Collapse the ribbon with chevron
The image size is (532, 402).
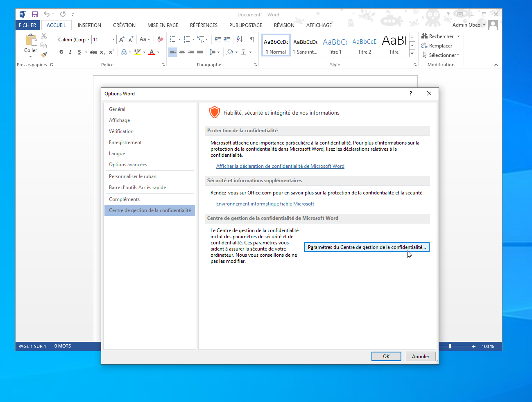pyautogui.click(x=496, y=65)
